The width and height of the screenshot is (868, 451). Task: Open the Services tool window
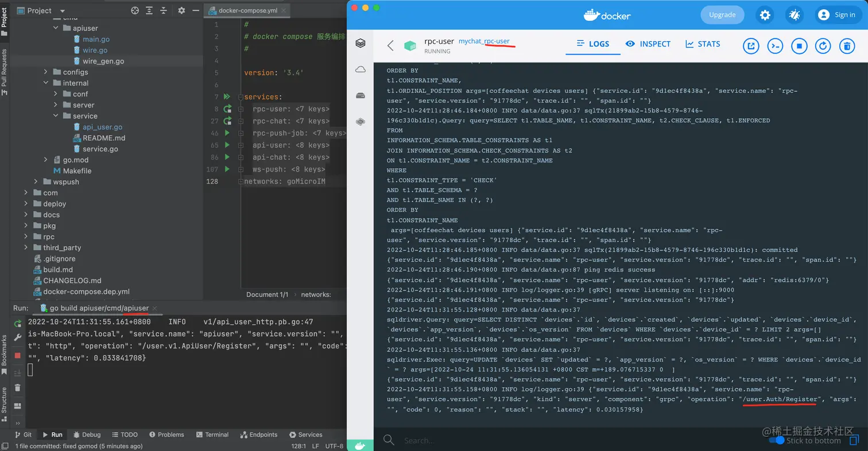[306, 434]
